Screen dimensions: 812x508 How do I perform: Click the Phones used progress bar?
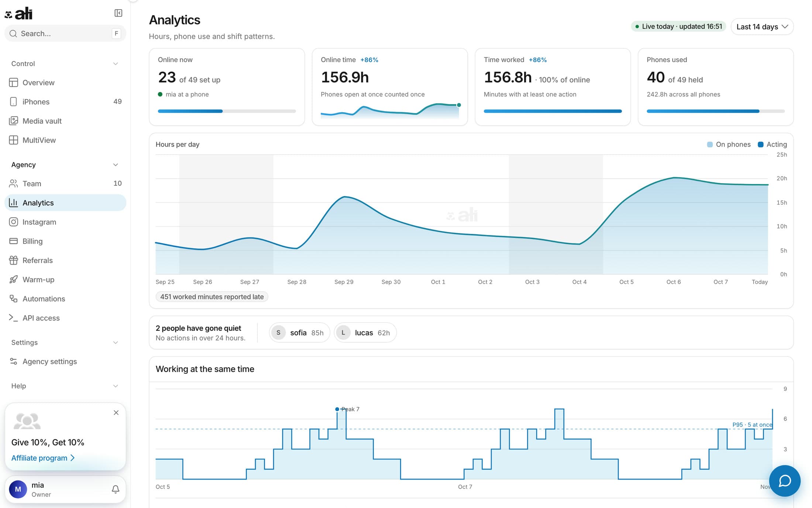tap(716, 111)
